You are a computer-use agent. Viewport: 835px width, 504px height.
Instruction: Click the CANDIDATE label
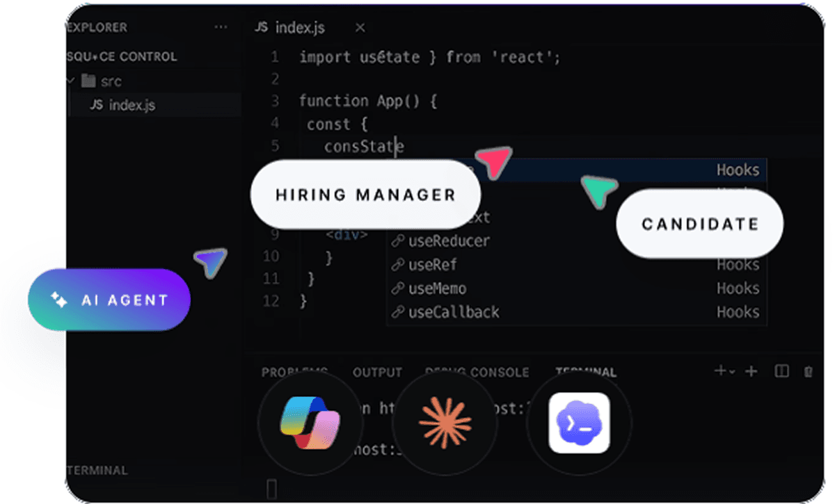click(699, 224)
